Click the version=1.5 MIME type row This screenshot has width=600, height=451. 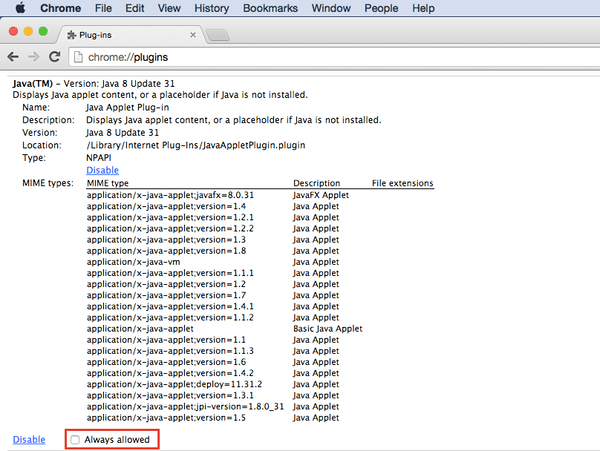166,418
